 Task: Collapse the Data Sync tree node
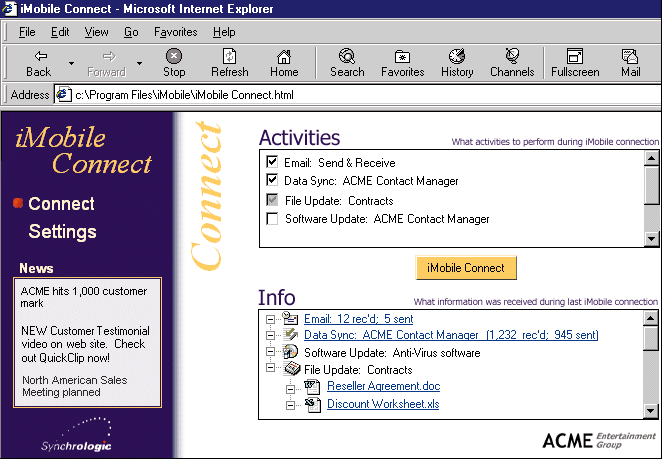(x=270, y=335)
